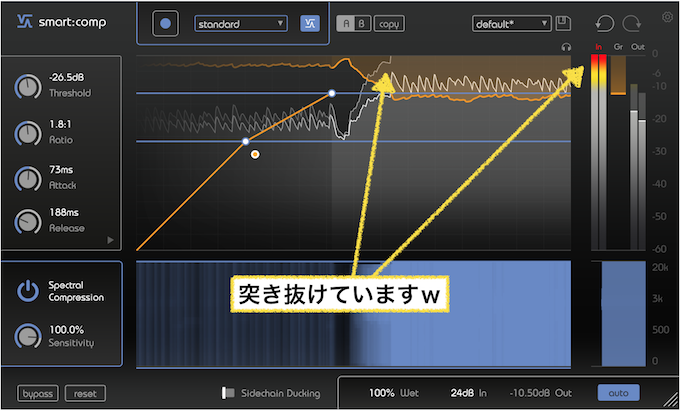This screenshot has width=680, height=410.
Task: Click the red In meter label
Action: (x=598, y=47)
